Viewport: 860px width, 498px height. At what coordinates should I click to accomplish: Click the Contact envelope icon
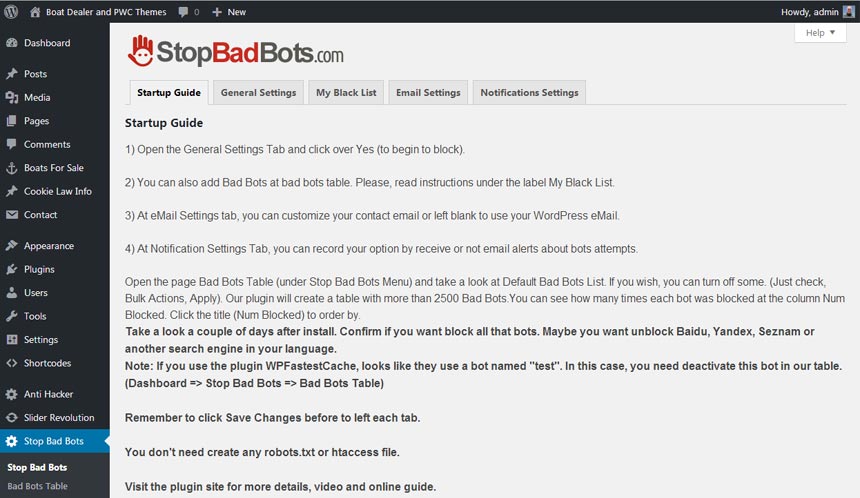click(x=12, y=215)
